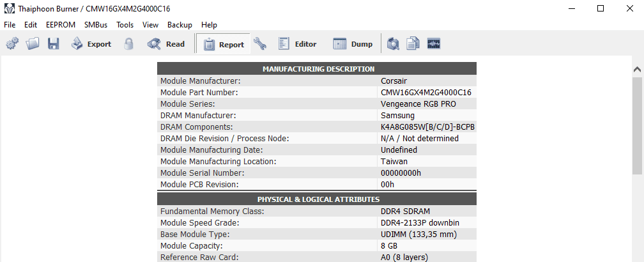Select the Report view button
644x262 pixels.
coord(224,44)
